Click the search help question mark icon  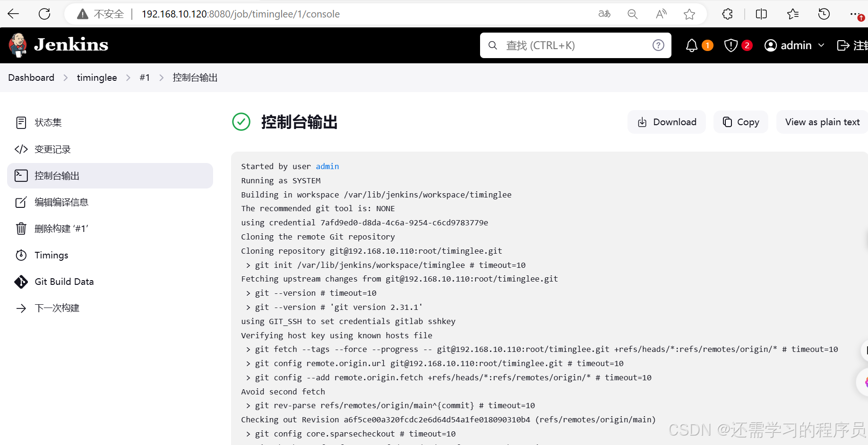[x=658, y=45]
